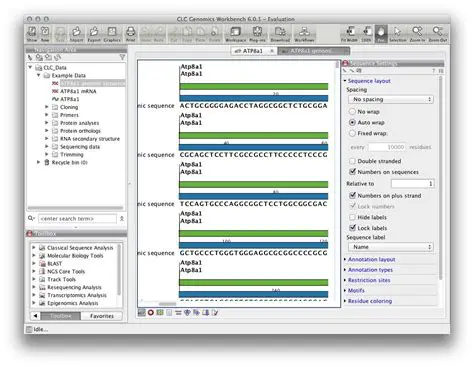The height and width of the screenshot is (367, 474).
Task: Open the Plug-ins manager icon
Action: point(257,34)
